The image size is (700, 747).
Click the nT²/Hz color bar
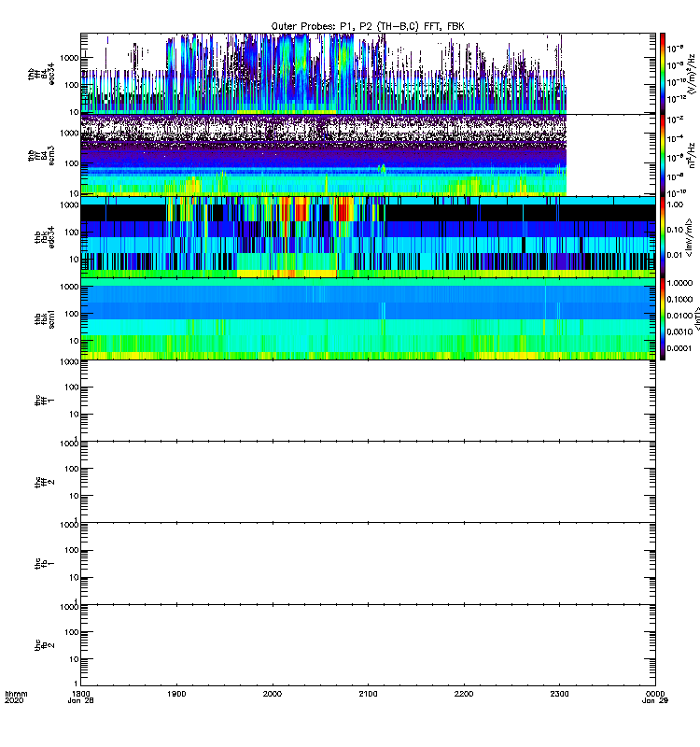pos(663,155)
